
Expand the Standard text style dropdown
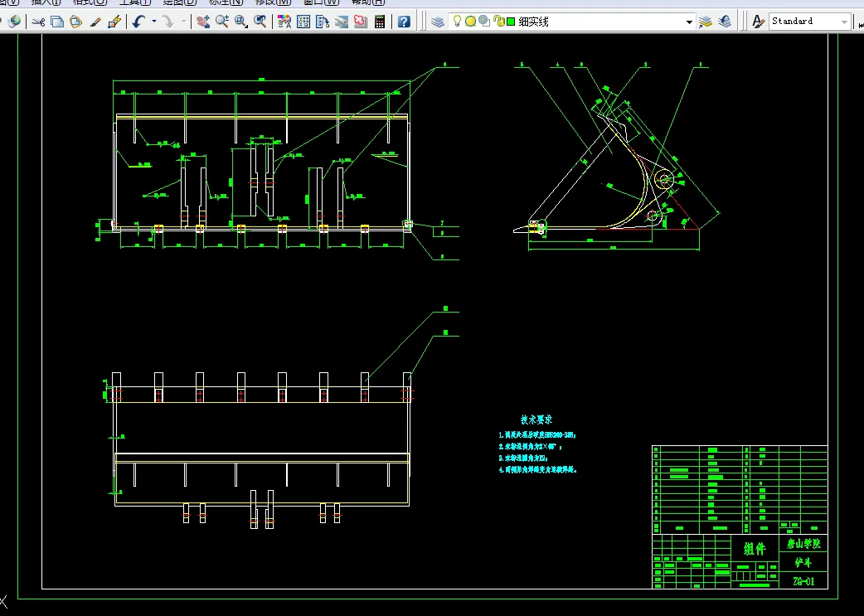coord(844,22)
